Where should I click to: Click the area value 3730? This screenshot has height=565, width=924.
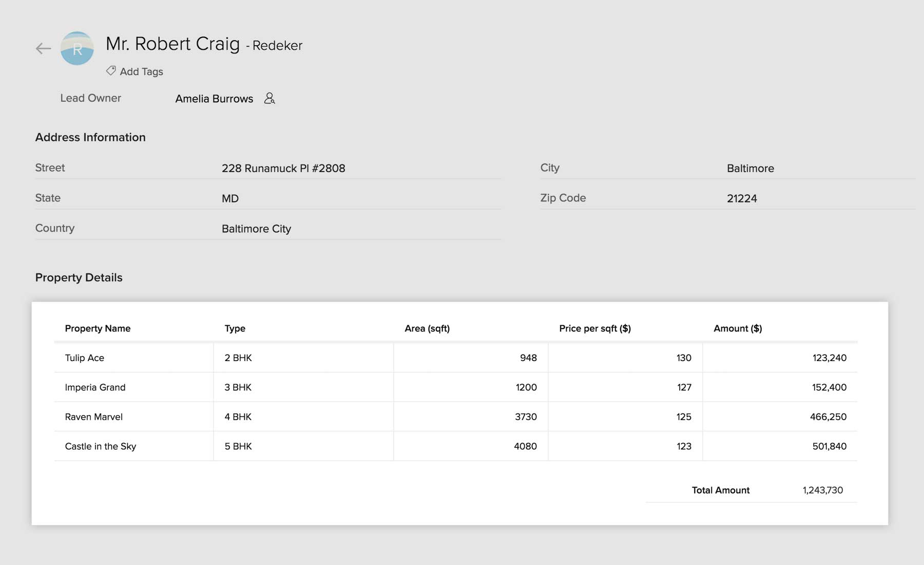526,417
